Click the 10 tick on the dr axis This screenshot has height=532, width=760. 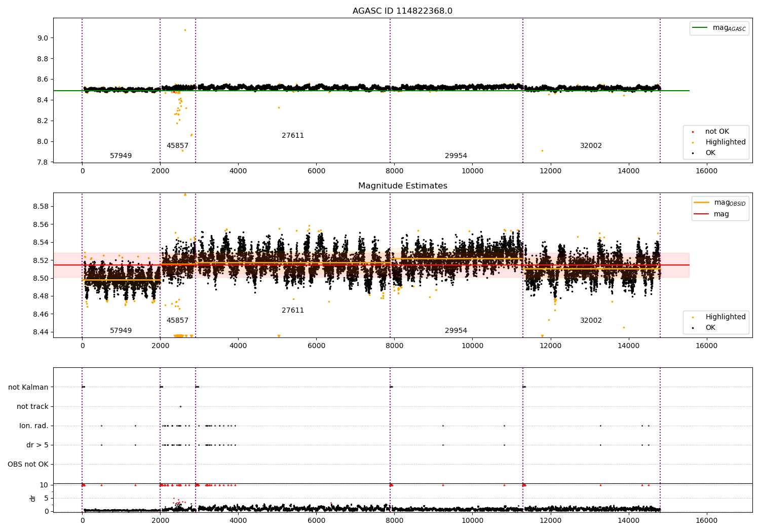click(44, 485)
